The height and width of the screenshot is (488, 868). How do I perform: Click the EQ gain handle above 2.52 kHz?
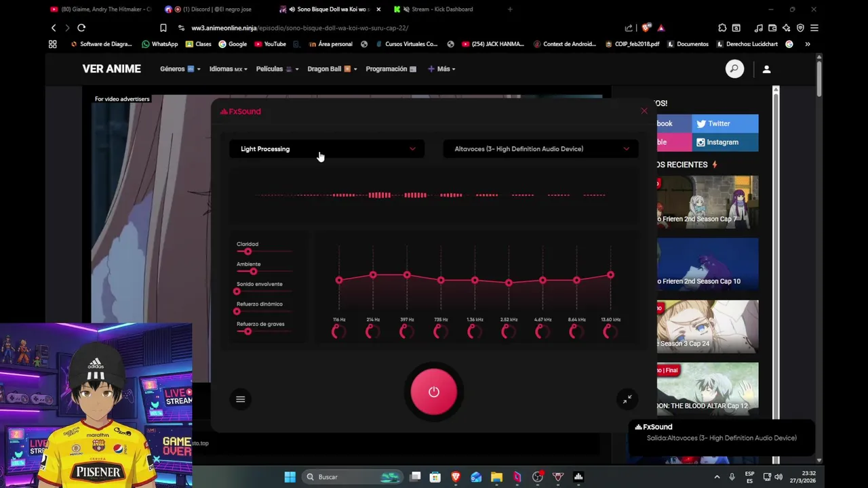pos(509,283)
